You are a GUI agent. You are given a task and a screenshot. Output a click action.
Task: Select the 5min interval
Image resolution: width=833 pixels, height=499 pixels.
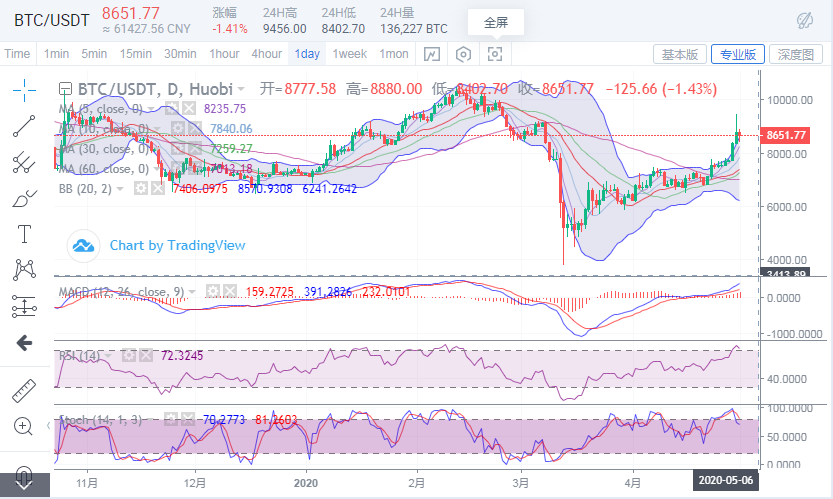click(94, 54)
